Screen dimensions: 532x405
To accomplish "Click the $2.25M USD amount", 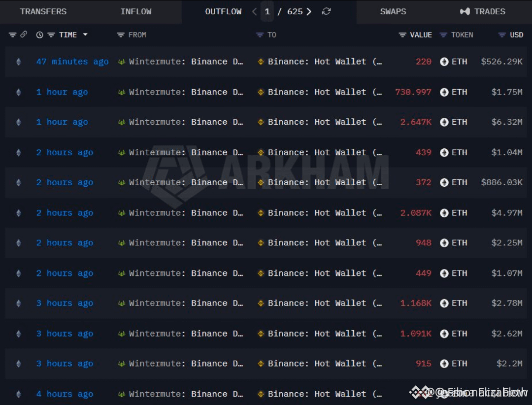I will pyautogui.click(x=507, y=243).
